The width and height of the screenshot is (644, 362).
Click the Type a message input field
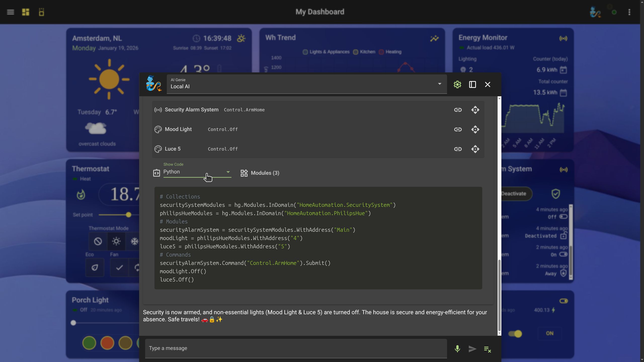[x=296, y=348]
